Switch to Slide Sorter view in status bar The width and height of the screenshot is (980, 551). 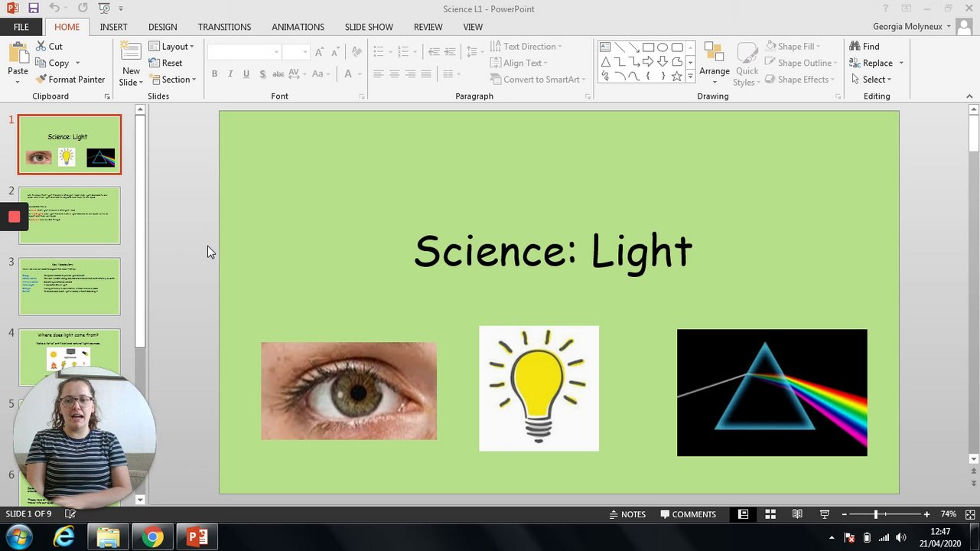(770, 514)
